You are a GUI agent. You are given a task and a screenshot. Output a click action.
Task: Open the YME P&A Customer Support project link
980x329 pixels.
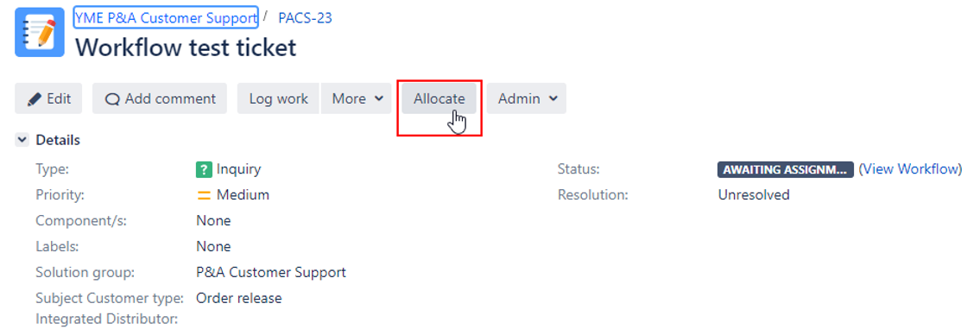pos(166,17)
